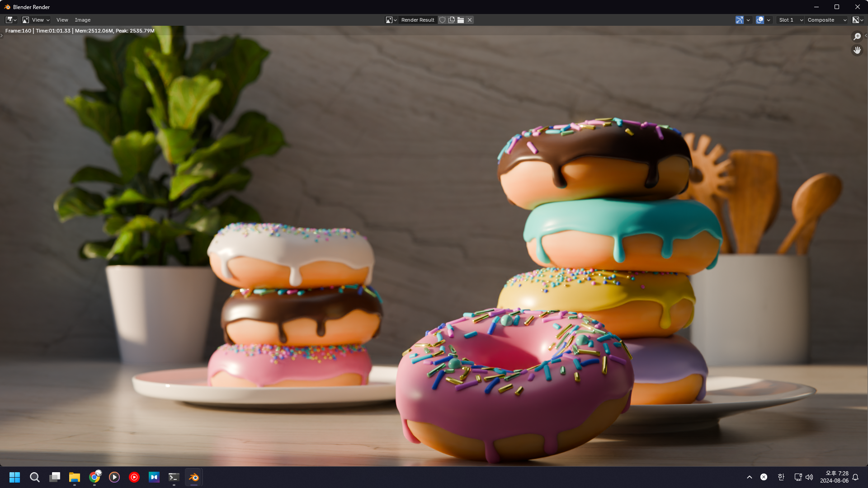Open the View mode selector button
Screen dimensions: 868x488
36,20
